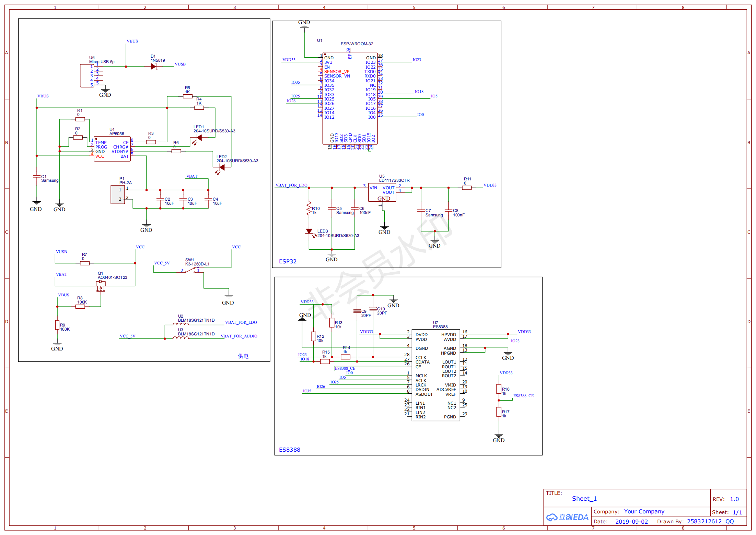Click the R10 1k zigzag resistor
Viewport: 756px width, 535px height.
309,208
